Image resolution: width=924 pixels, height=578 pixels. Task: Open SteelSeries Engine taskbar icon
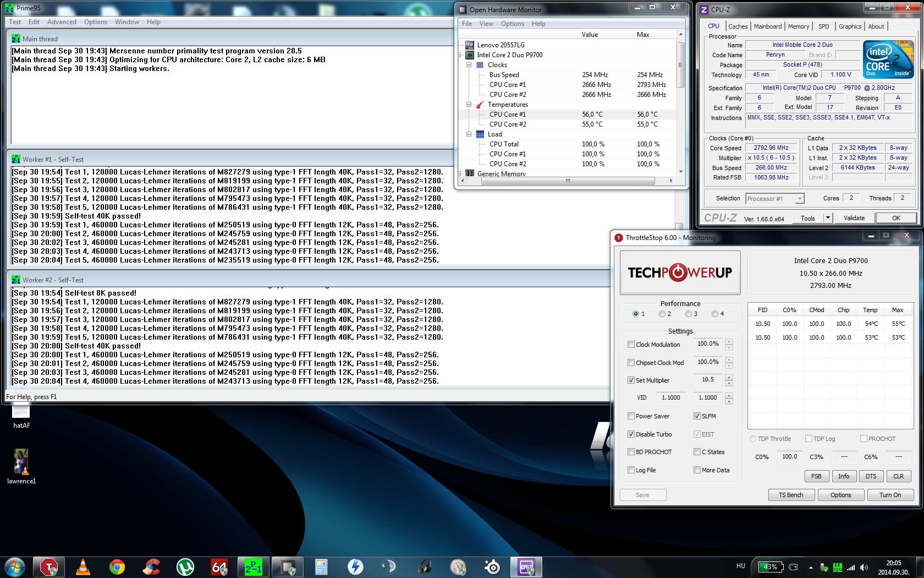[x=492, y=567]
